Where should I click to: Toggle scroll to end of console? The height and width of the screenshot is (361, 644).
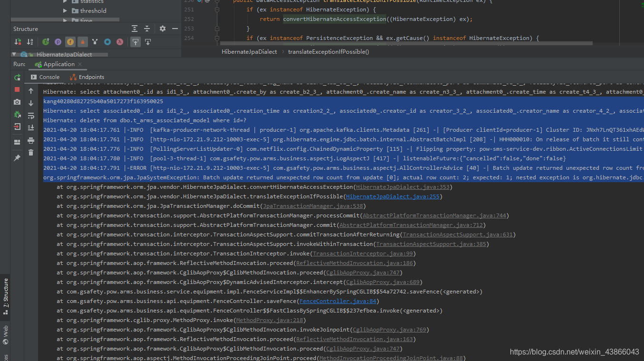(31, 128)
